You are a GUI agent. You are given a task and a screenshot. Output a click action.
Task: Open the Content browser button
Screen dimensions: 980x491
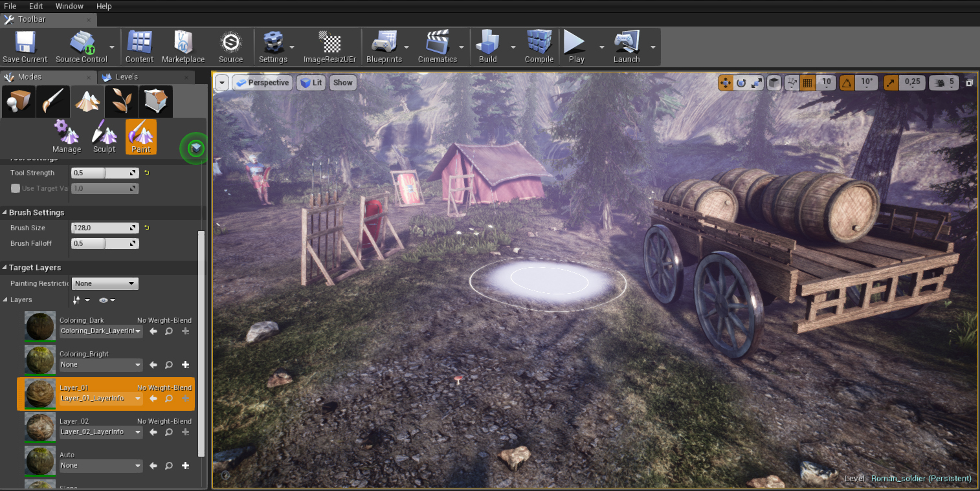[139, 47]
